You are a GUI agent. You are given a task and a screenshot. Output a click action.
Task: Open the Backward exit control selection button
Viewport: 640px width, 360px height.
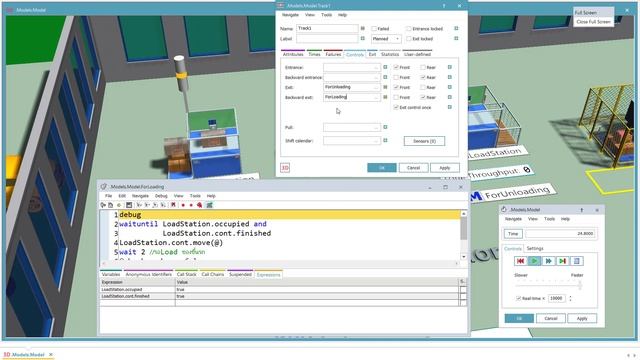376,98
